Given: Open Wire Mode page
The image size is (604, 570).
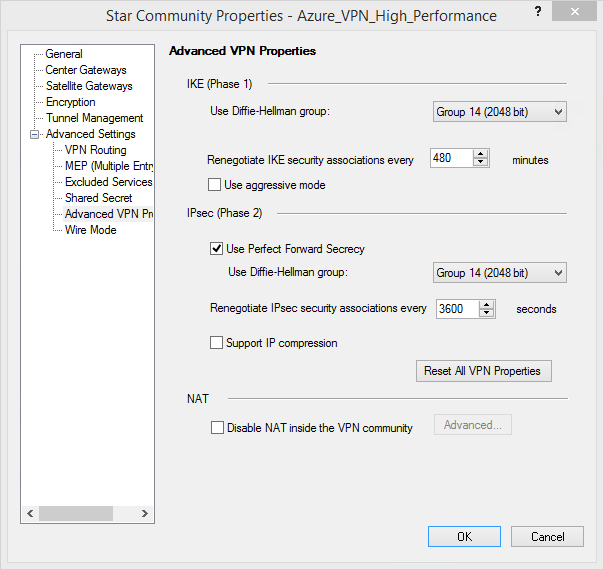Looking at the screenshot, I should [x=91, y=230].
